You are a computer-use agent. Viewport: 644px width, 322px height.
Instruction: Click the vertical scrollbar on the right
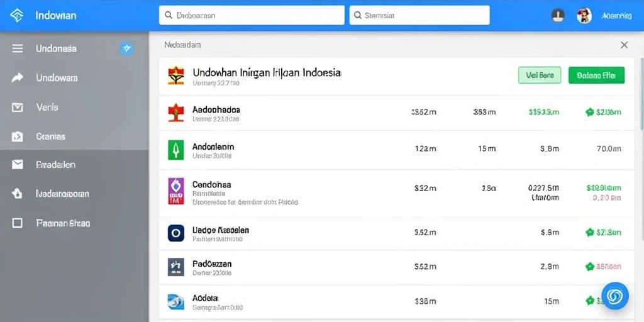point(641,148)
